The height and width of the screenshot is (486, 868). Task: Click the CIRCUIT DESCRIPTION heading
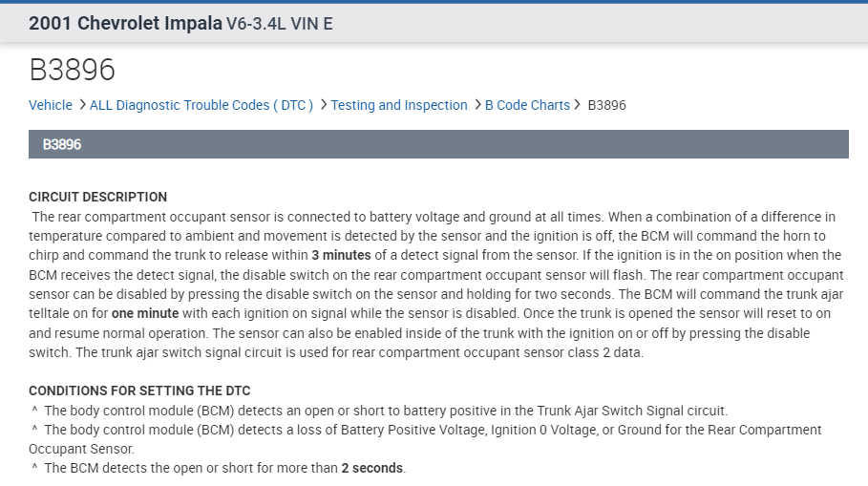coord(98,197)
